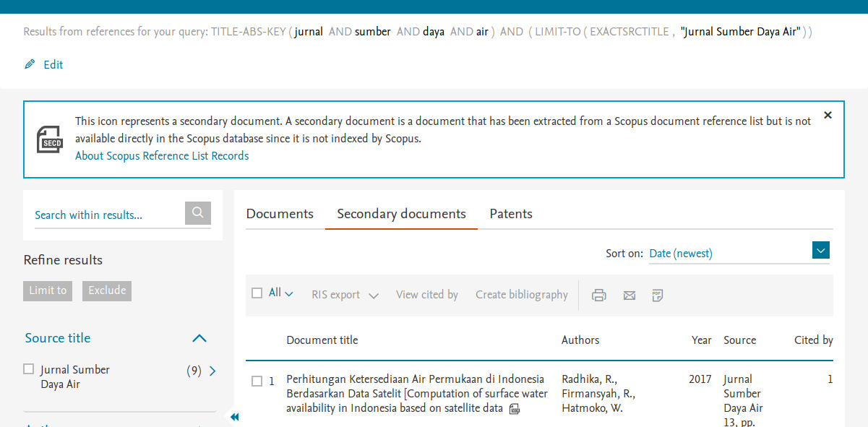Switch to the Patents tab
The height and width of the screenshot is (427, 868).
[x=510, y=214]
